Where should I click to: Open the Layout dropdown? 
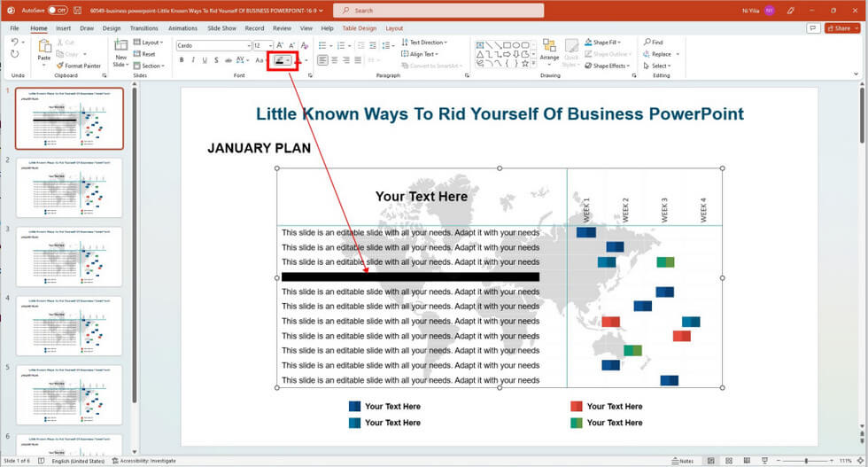click(x=149, y=43)
